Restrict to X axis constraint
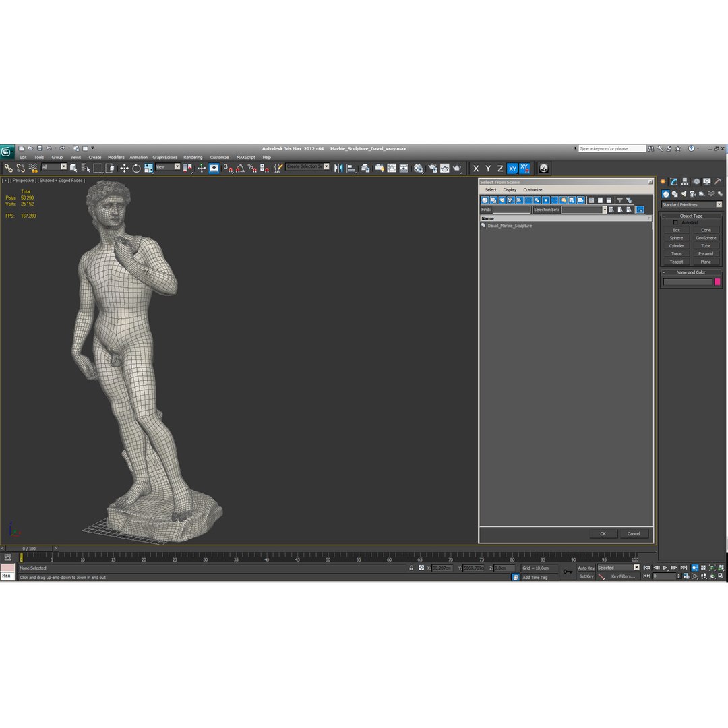728x728 pixels. pos(476,169)
